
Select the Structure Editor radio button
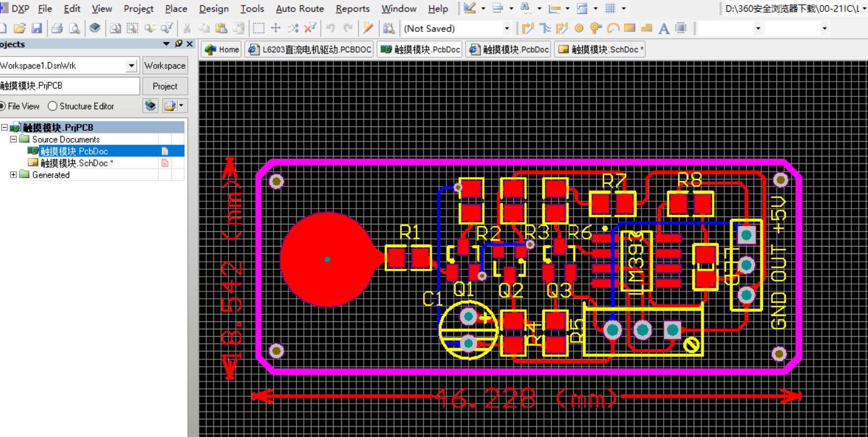[53, 106]
